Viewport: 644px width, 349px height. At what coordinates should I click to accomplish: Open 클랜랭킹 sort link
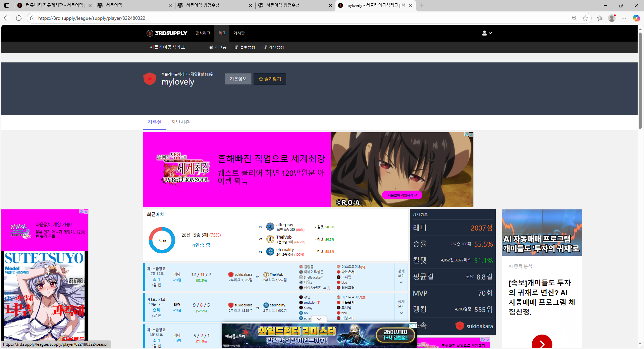pos(245,47)
